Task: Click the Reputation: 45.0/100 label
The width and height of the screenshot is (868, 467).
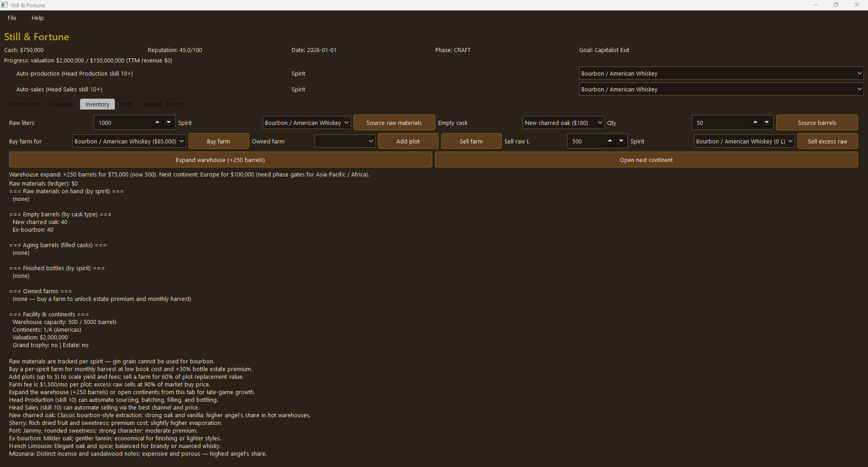Action: click(x=175, y=50)
